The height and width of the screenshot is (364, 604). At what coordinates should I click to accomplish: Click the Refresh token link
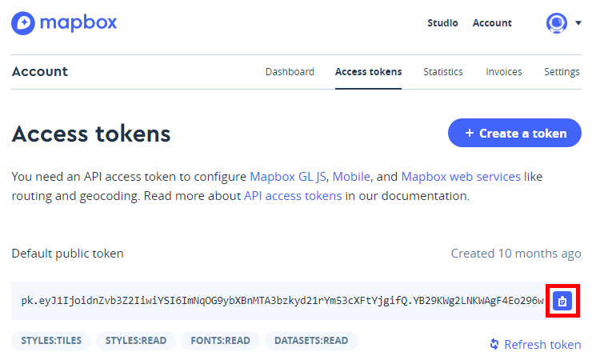coord(535,344)
